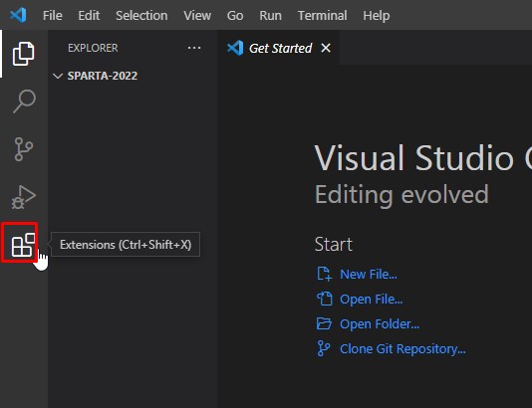Click the VS Code icon on Get Started tab
Viewport: 532px width, 408px height.
click(235, 48)
